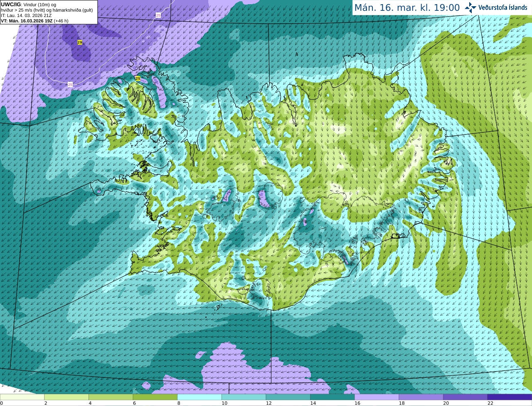Click the 'VT: Mán. 16.03.2026 19Z (+46 h)' line
The width and height of the screenshot is (532, 406).
34,21
